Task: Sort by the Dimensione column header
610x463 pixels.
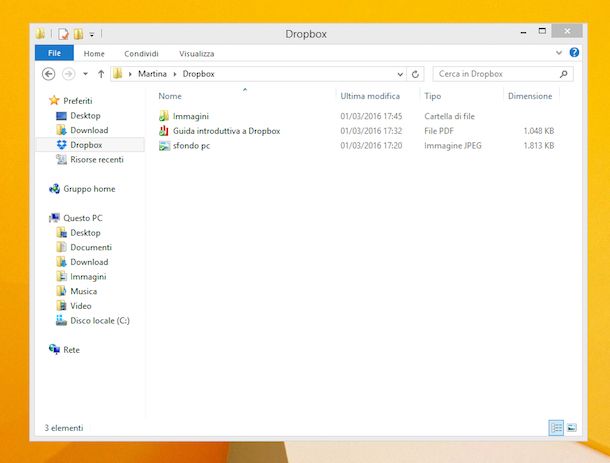Action: coord(530,96)
